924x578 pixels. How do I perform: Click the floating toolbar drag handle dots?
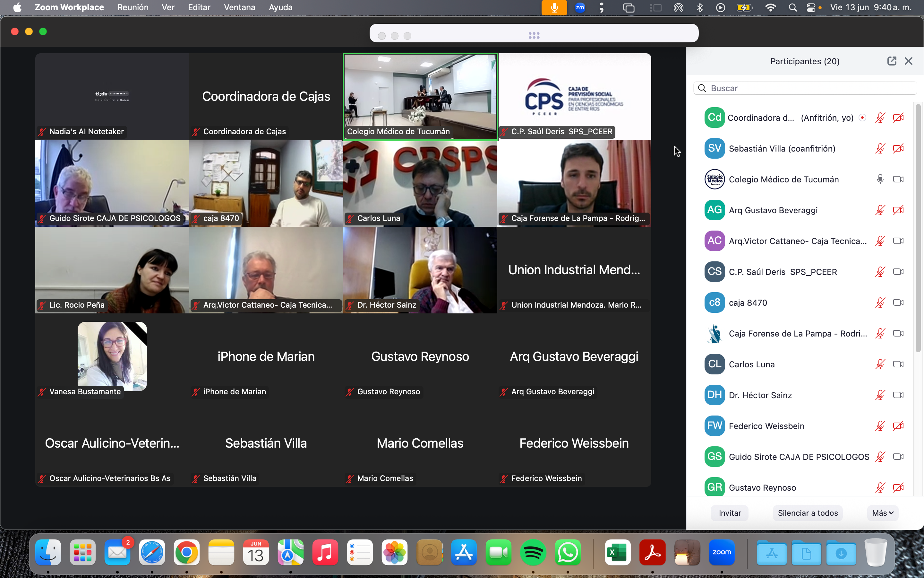coord(534,36)
